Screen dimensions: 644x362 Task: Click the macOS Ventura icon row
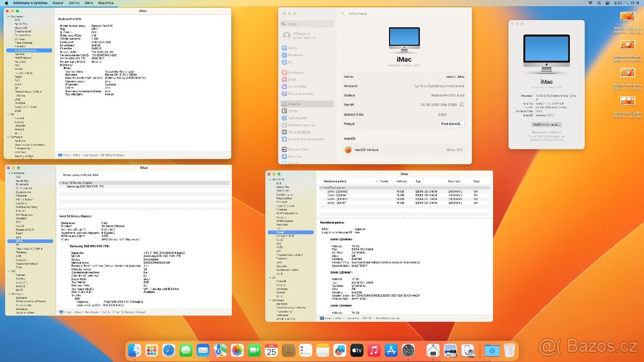tap(354, 151)
